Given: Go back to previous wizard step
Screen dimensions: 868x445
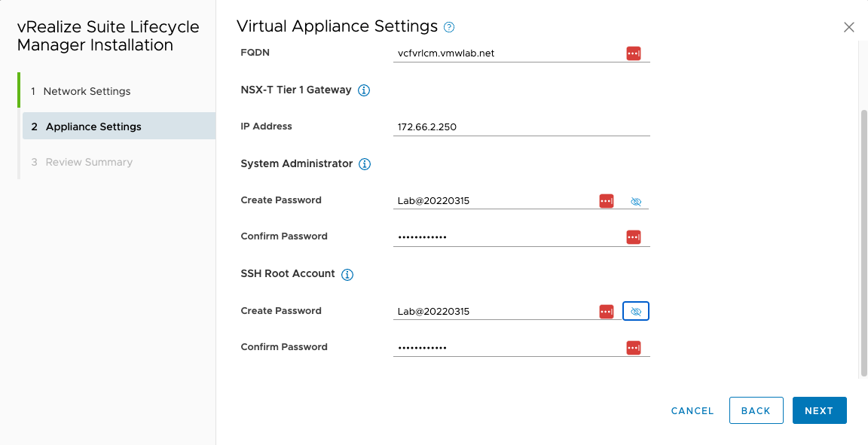Looking at the screenshot, I should (x=756, y=410).
